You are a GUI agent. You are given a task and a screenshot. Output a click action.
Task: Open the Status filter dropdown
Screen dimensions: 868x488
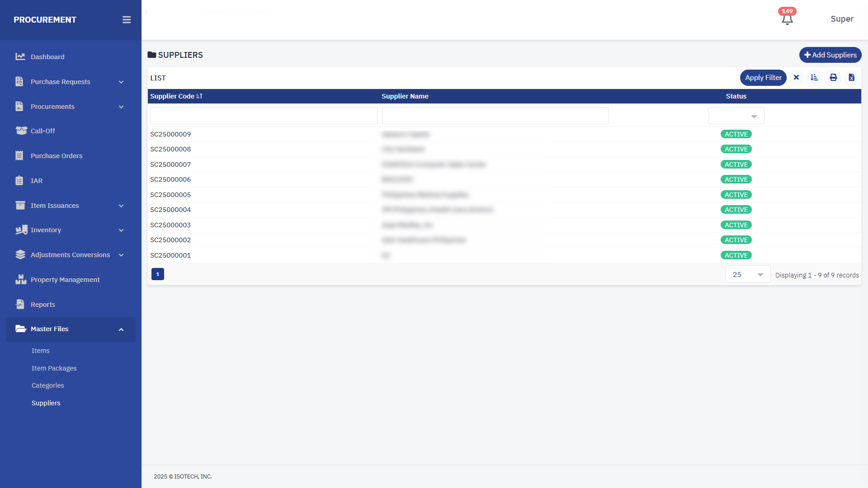coord(736,116)
